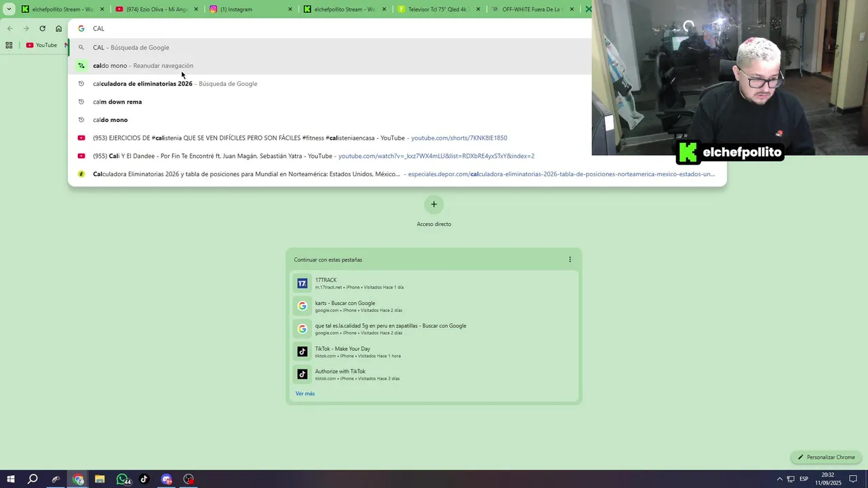This screenshot has width=868, height=488.
Task: Click the history clock icon beside 'calm down rema'
Action: [81, 102]
